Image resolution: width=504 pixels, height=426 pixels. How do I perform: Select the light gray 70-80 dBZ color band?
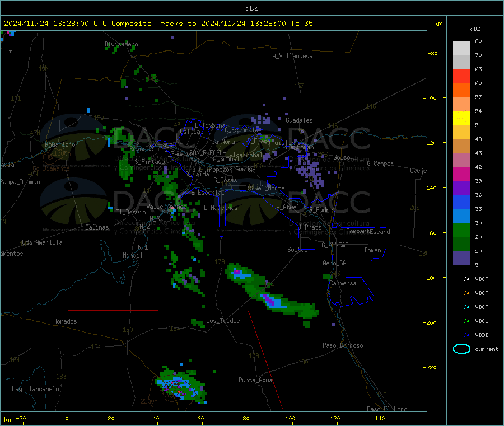tap(461, 48)
